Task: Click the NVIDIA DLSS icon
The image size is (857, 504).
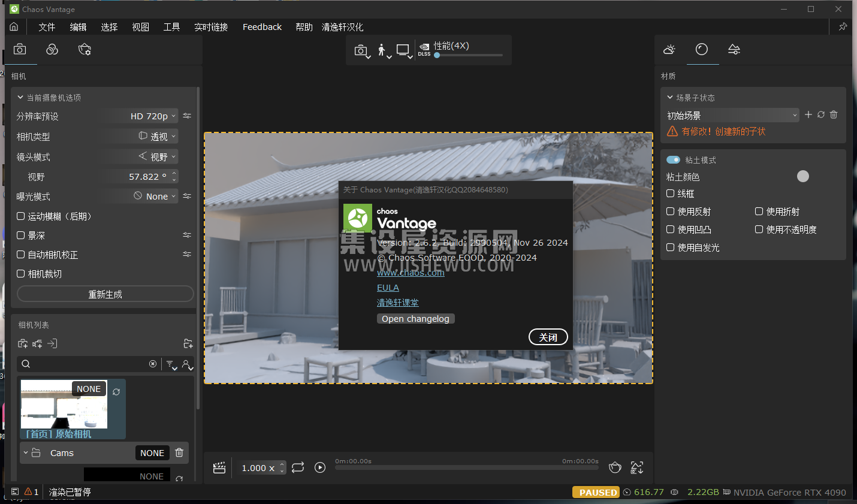Action: coord(424,50)
